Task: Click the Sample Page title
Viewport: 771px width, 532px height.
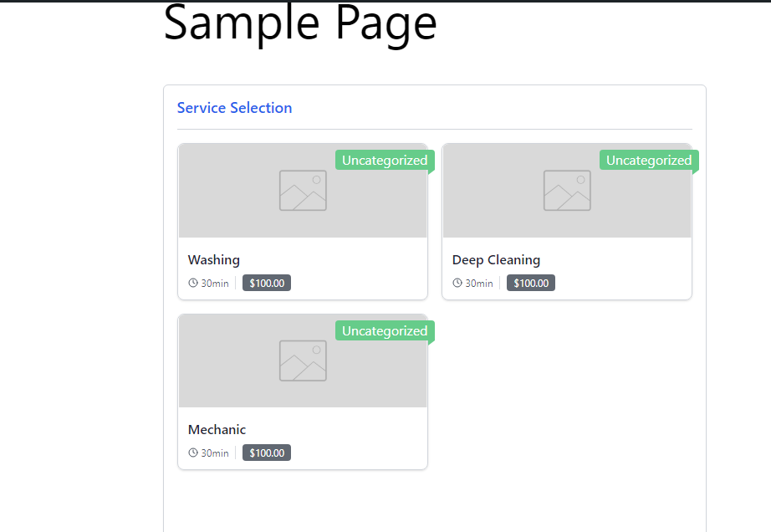Action: pos(300,23)
